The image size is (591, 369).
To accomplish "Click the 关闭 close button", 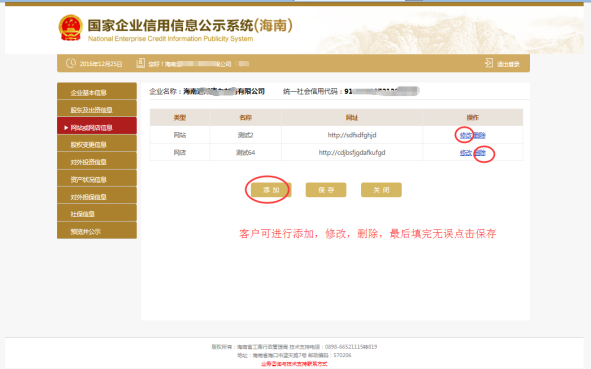I will 381,190.
